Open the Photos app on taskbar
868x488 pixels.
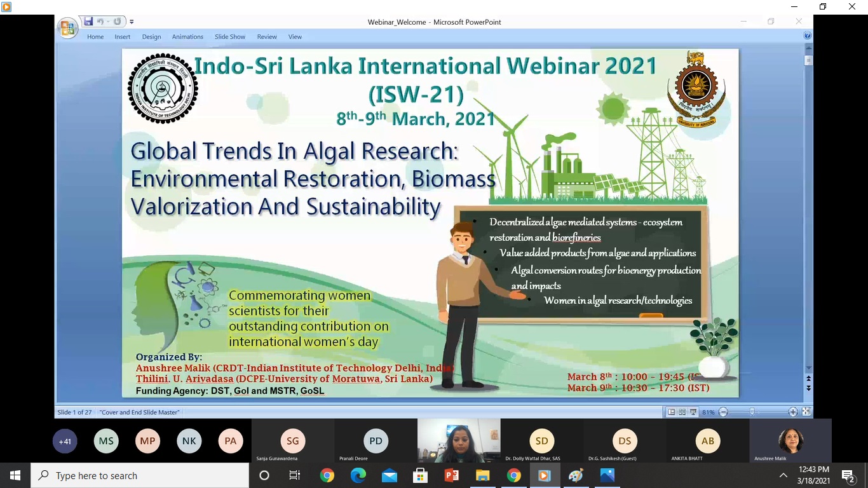(x=607, y=475)
